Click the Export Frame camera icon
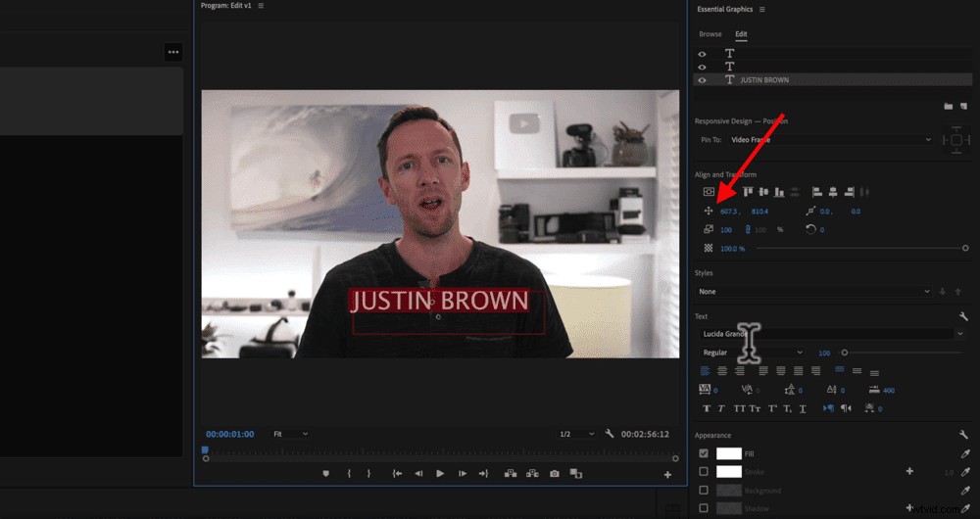The width and height of the screenshot is (980, 519). pyautogui.click(x=555, y=474)
